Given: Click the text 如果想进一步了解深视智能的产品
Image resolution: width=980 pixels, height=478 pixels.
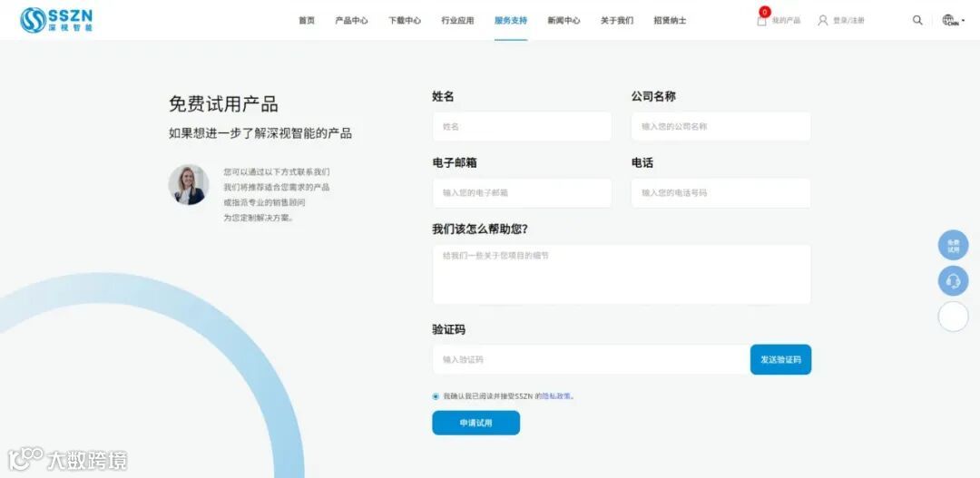Looking at the screenshot, I should point(260,133).
